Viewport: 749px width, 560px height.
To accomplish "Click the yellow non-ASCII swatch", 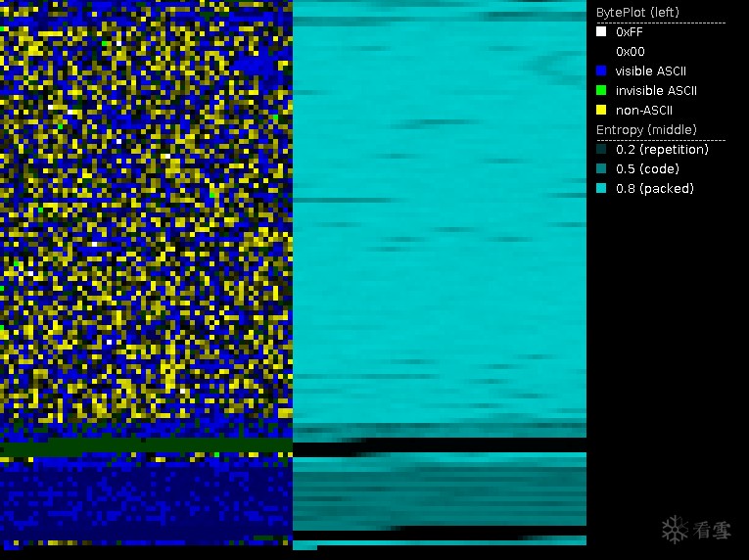I will point(601,110).
